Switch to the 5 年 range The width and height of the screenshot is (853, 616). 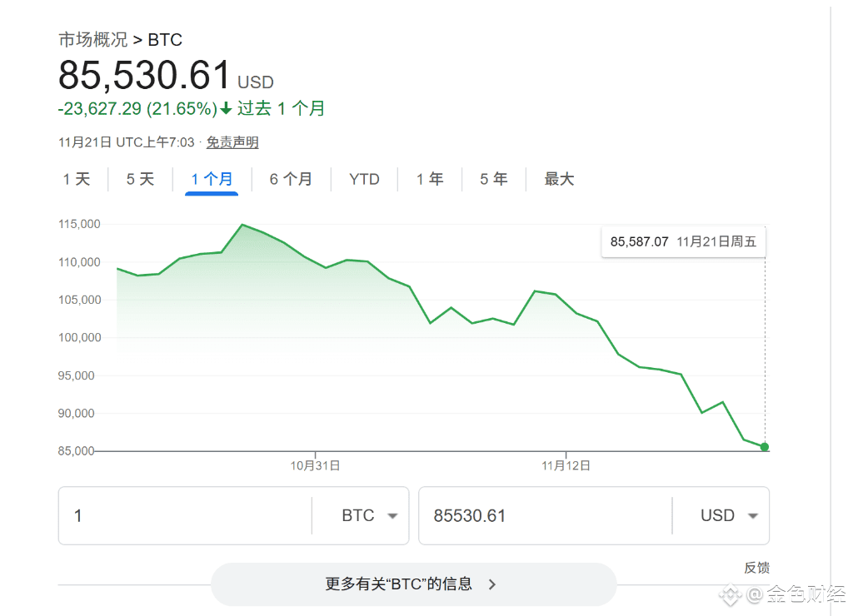click(x=494, y=179)
